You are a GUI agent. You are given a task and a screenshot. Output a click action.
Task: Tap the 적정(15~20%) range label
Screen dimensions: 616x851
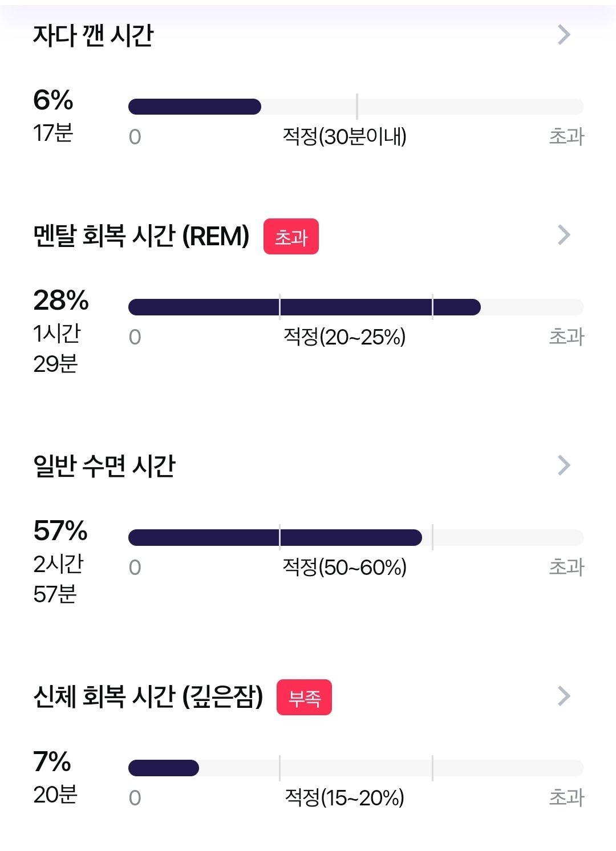(345, 797)
